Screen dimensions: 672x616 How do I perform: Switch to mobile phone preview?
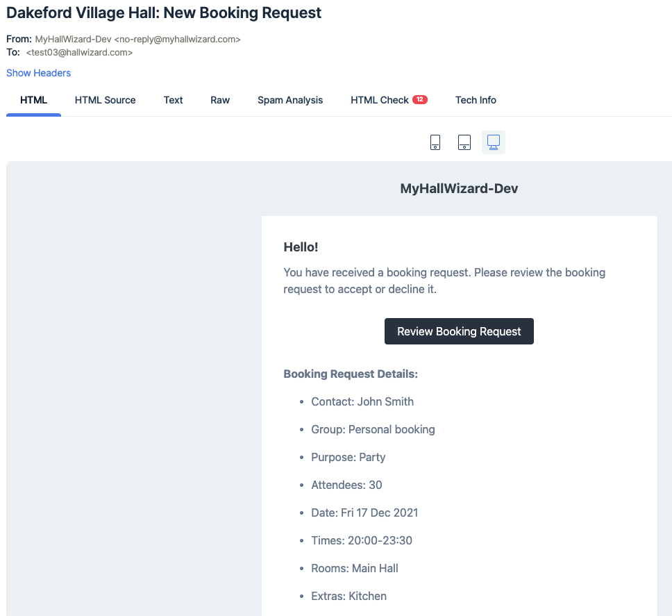(x=435, y=142)
